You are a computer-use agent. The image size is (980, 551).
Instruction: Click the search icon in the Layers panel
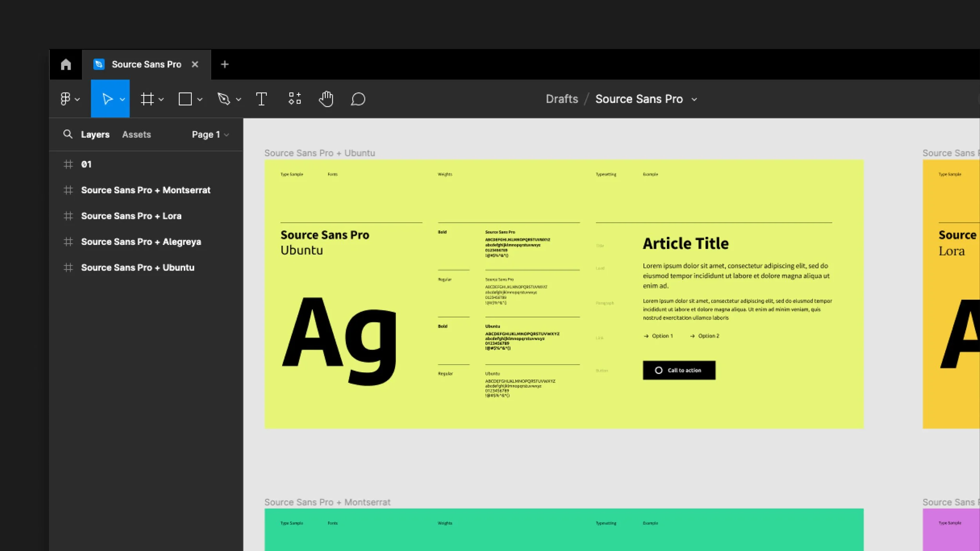coord(68,134)
